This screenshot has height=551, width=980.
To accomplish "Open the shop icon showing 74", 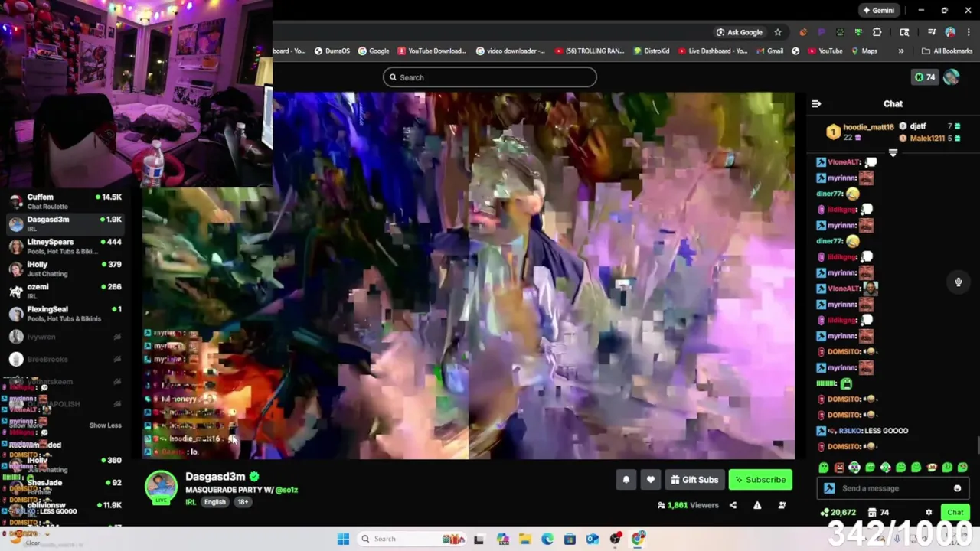I will pos(878,513).
